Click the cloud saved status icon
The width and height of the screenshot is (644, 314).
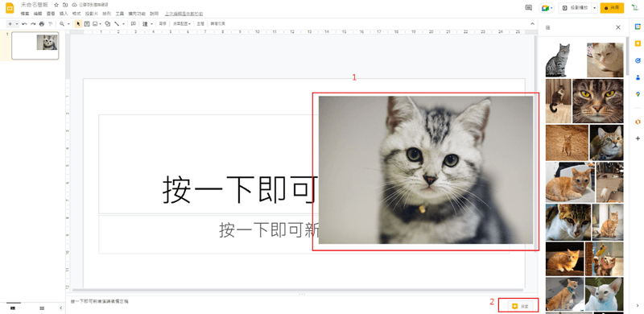point(74,5)
